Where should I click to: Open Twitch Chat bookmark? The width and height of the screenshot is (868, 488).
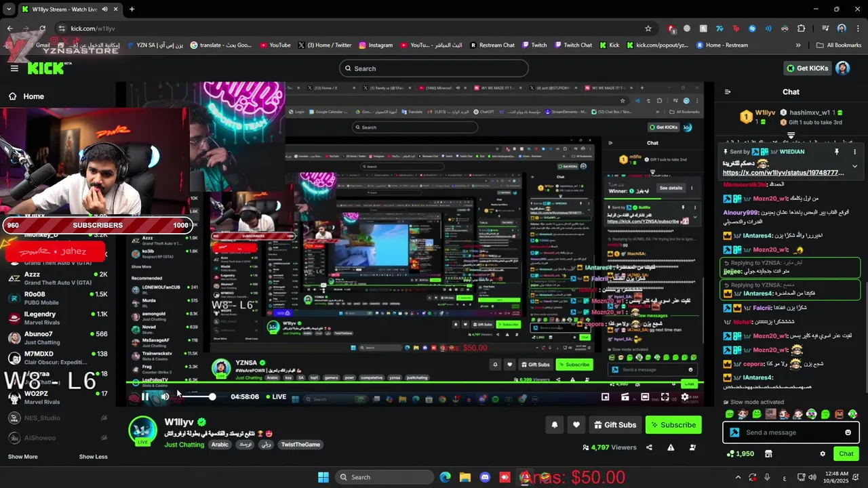tap(573, 45)
